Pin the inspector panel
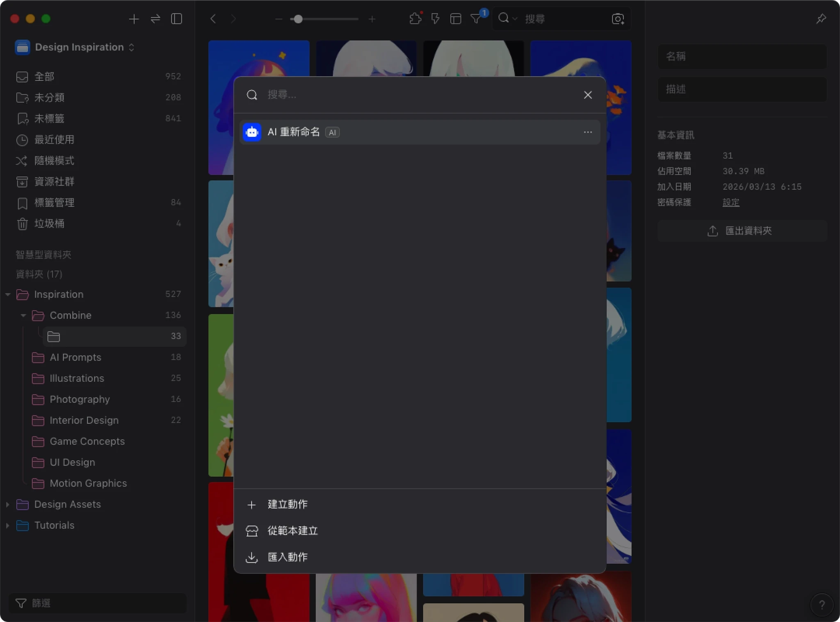The width and height of the screenshot is (840, 622). pyautogui.click(x=821, y=19)
